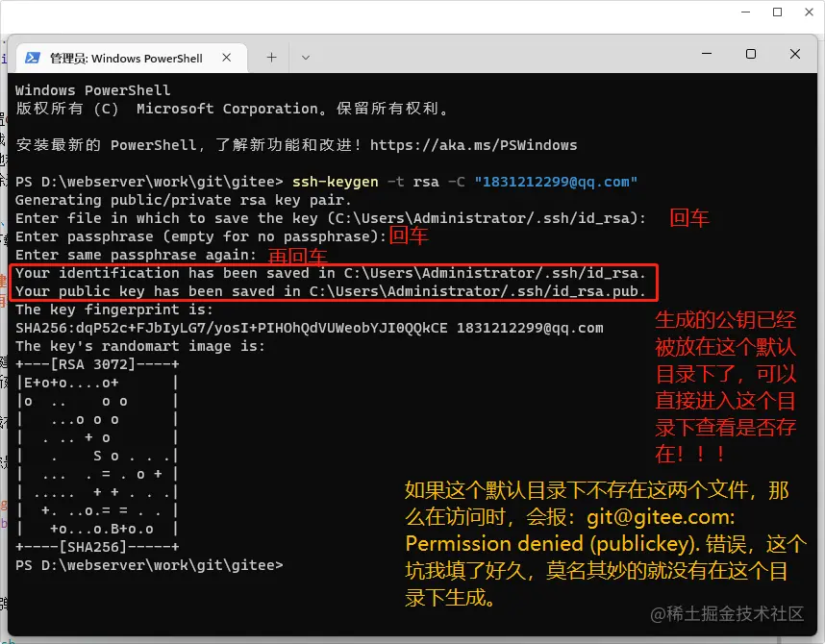Screen dimensions: 825x644
Task: Close the Windows PowerShell tab
Action: click(x=227, y=58)
